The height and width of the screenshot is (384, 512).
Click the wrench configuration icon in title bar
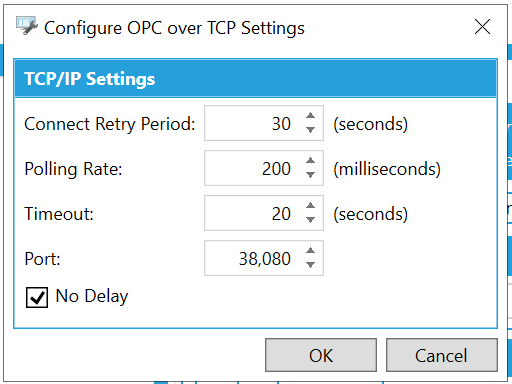(26, 25)
